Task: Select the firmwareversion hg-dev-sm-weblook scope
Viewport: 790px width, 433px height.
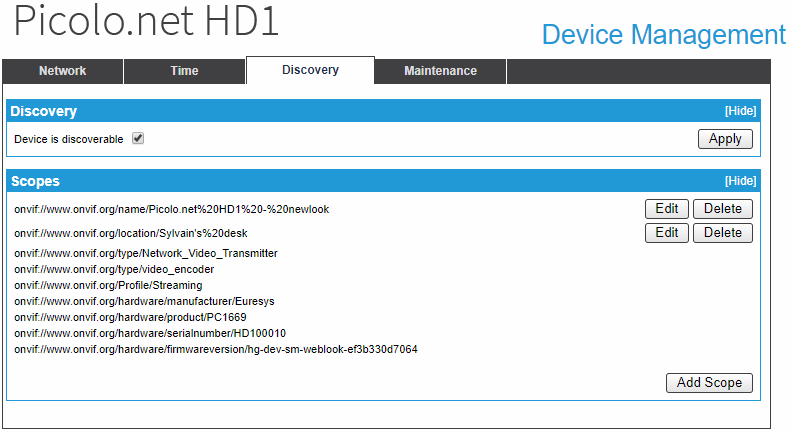Action: coord(216,349)
